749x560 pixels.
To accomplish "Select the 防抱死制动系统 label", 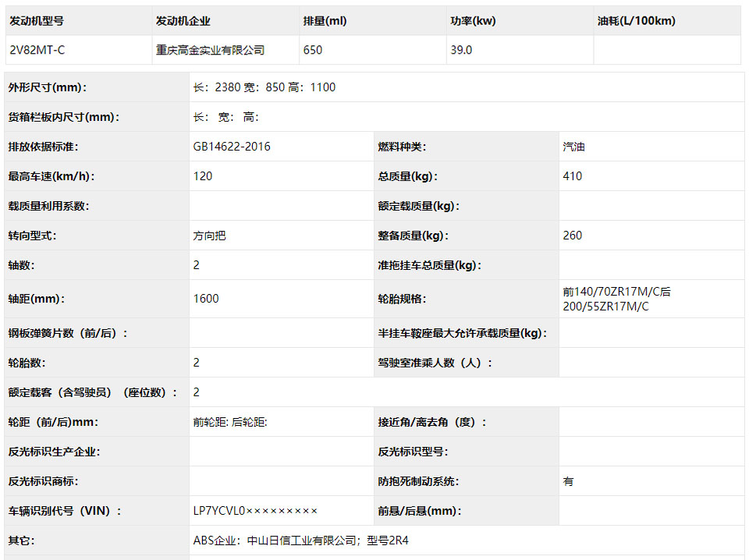I will (417, 481).
